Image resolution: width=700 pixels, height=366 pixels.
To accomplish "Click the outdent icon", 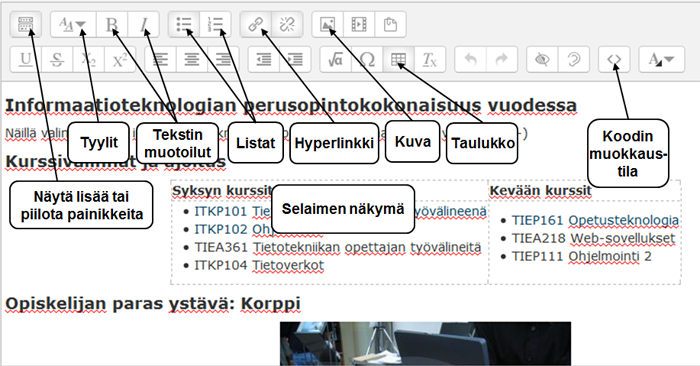I will [x=264, y=59].
